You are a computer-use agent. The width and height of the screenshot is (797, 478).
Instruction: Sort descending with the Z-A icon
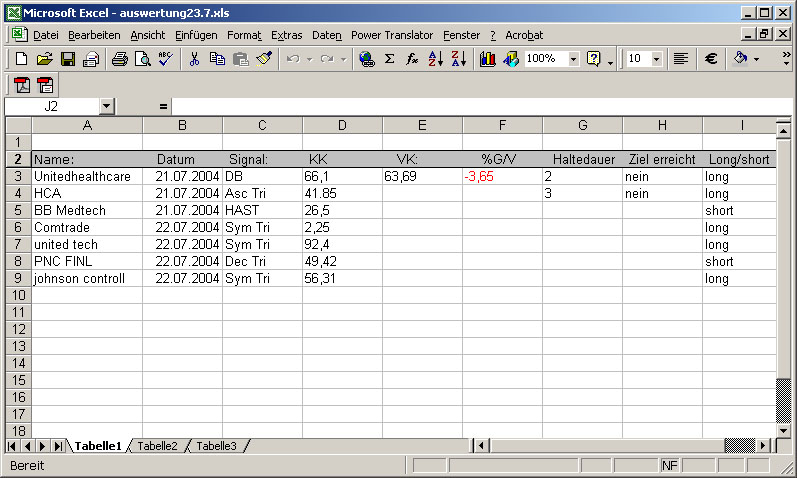[458, 59]
